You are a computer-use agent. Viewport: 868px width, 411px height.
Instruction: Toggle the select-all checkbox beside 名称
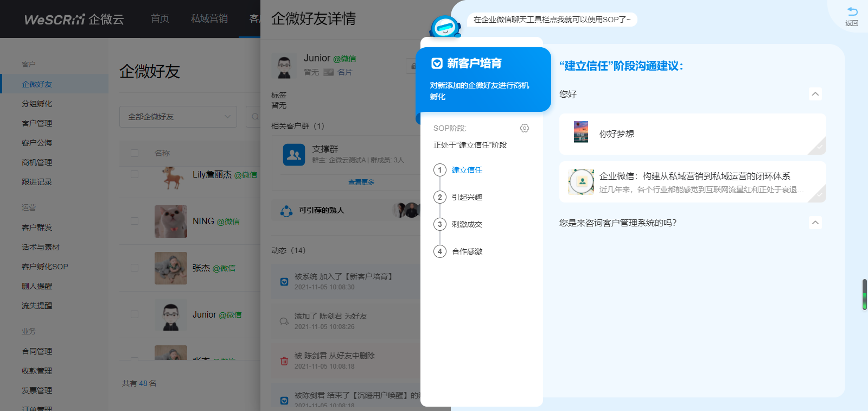click(135, 153)
